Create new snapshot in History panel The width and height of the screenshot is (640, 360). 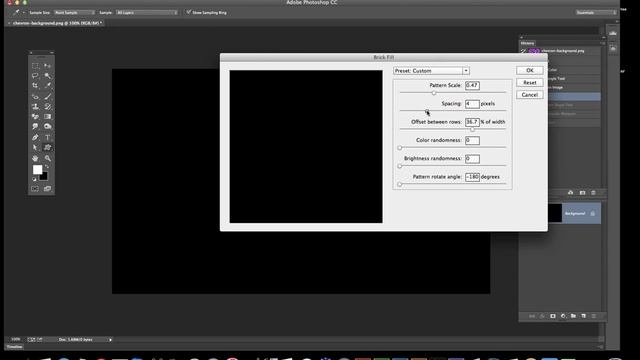[x=582, y=193]
